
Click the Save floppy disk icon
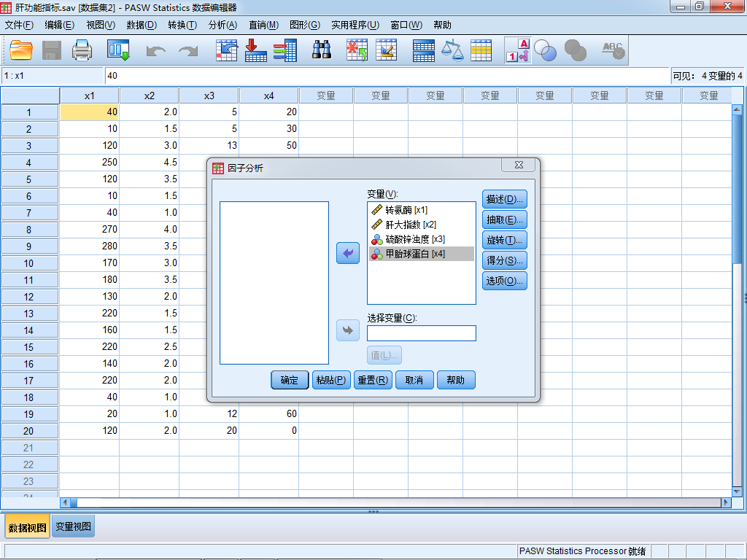pyautogui.click(x=52, y=50)
